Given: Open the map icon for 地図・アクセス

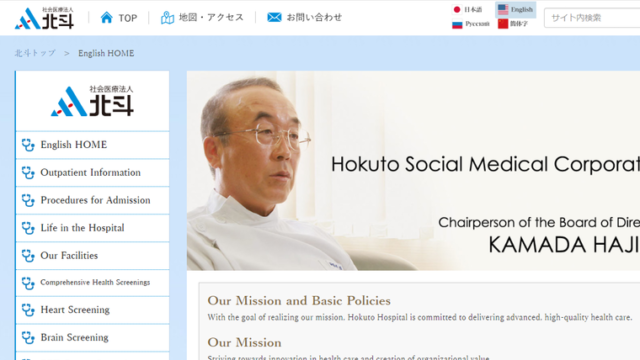Looking at the screenshot, I should pyautogui.click(x=167, y=18).
